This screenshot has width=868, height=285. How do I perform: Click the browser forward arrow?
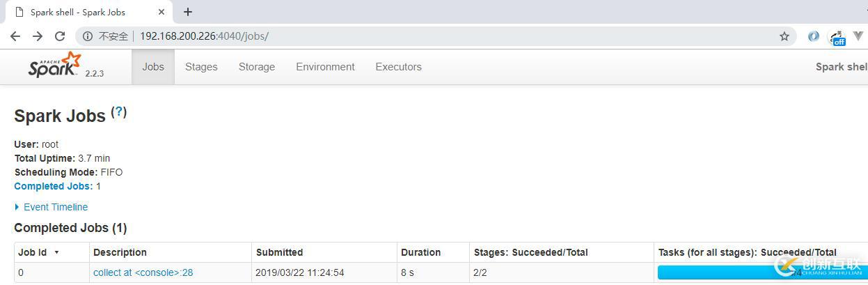(38, 36)
